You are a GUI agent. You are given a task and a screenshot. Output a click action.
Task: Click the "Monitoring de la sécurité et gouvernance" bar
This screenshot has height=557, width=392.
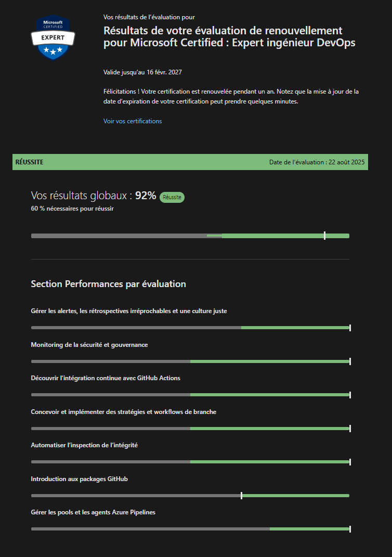[x=190, y=361]
